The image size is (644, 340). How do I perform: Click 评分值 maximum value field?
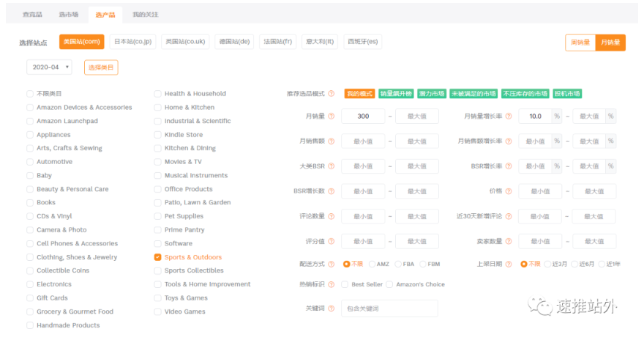click(x=417, y=241)
